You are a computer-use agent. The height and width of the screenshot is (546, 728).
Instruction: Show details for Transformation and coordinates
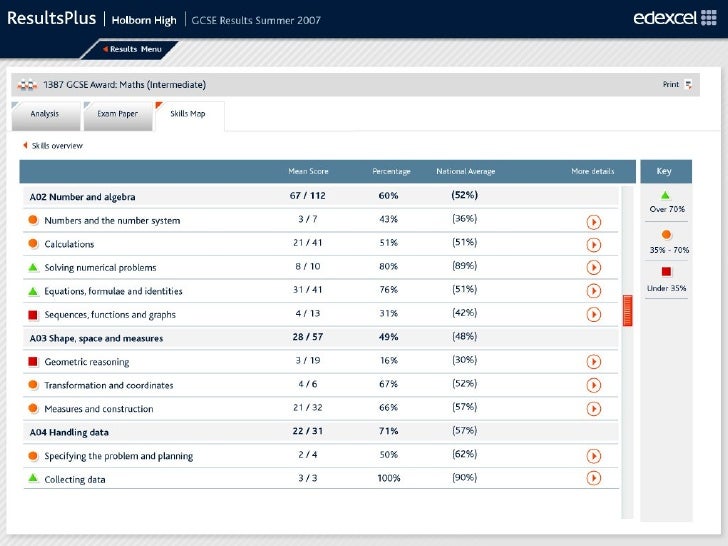[593, 385]
